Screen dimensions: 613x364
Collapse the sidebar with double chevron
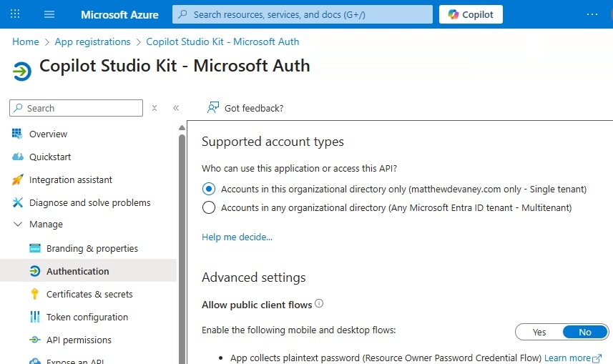[x=176, y=108]
